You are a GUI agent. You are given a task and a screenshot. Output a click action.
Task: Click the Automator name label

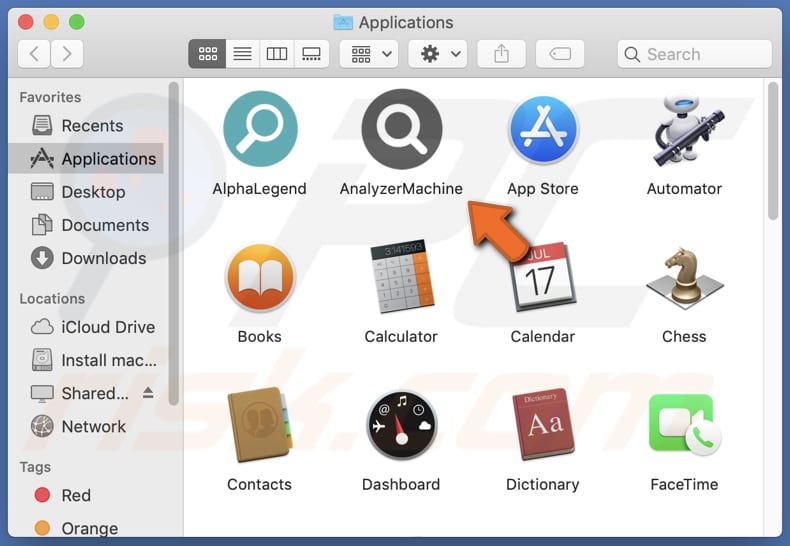684,189
